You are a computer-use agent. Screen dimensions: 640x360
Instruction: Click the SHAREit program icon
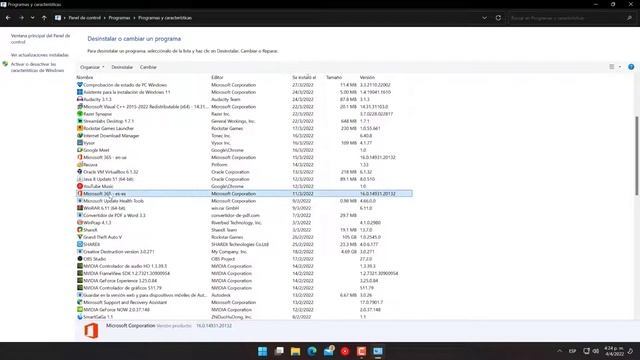[80, 244]
